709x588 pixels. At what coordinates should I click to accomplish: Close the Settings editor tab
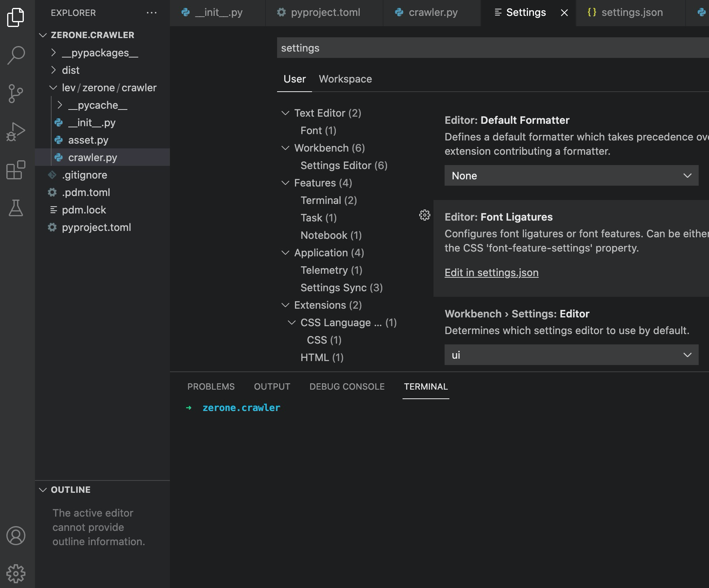(x=564, y=13)
